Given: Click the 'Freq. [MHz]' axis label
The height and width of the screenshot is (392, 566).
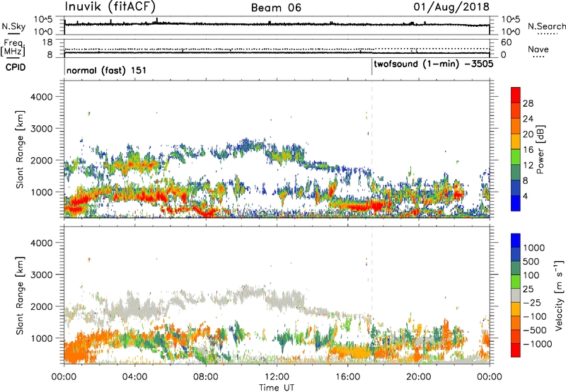Looking at the screenshot, I should tap(13, 48).
